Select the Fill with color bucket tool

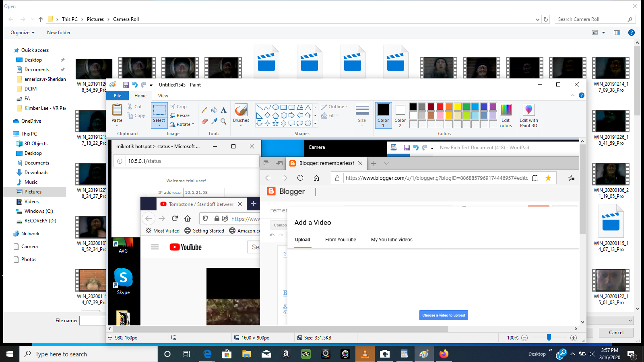214,110
